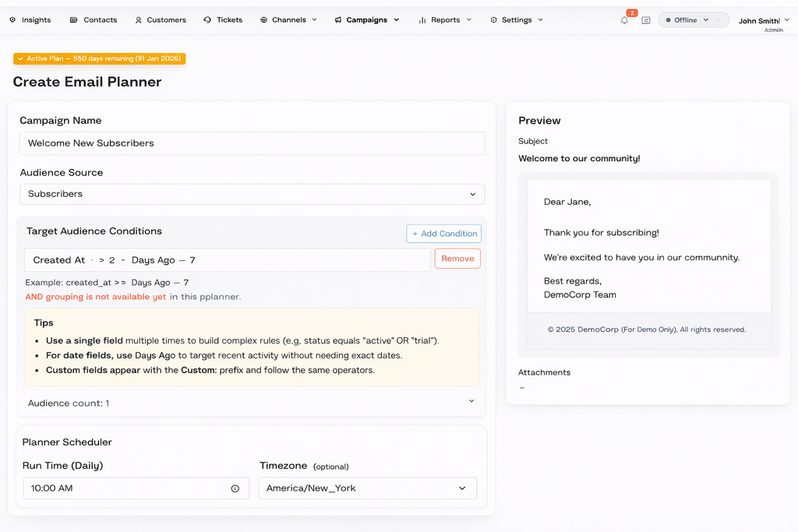Click the Active Plan banner badge

(99, 58)
